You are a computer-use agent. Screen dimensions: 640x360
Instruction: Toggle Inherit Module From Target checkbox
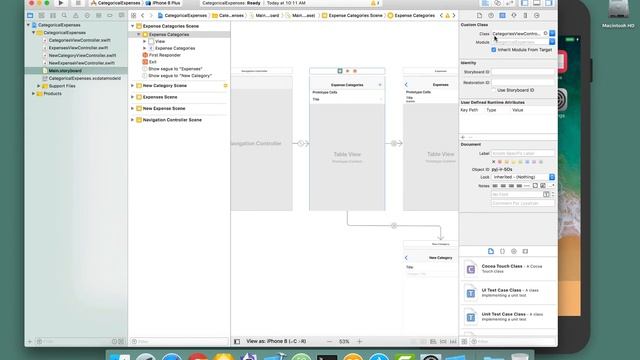click(494, 50)
